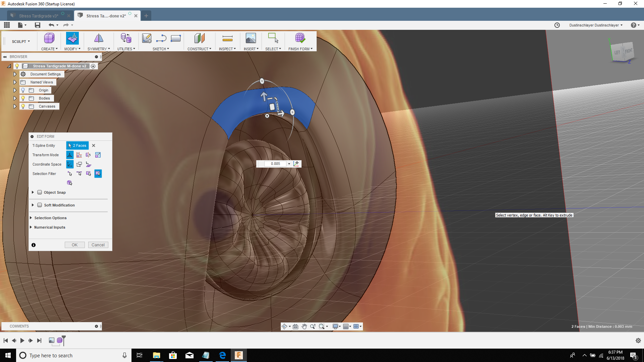The width and height of the screenshot is (644, 362).
Task: Set selection filter to Face
Action: 89,174
